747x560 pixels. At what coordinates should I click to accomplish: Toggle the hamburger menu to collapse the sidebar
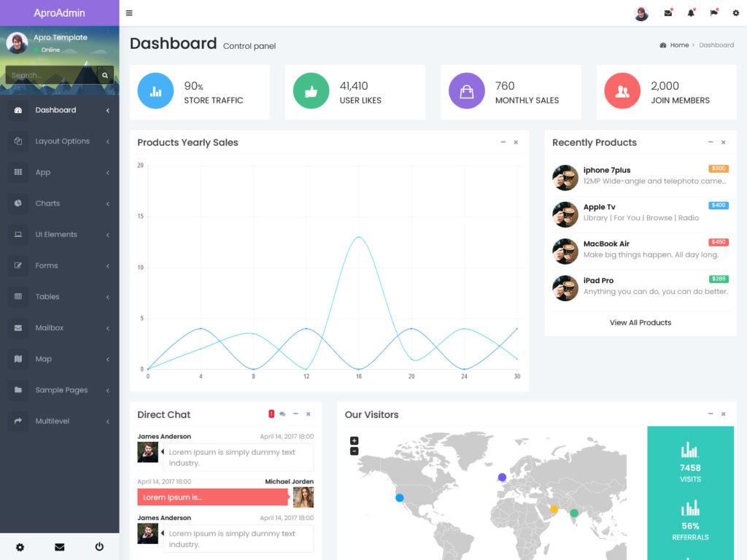click(x=129, y=12)
